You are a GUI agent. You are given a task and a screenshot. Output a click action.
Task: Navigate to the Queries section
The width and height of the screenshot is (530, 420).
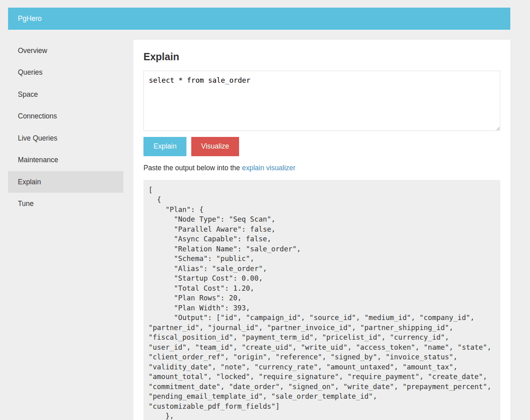[30, 72]
